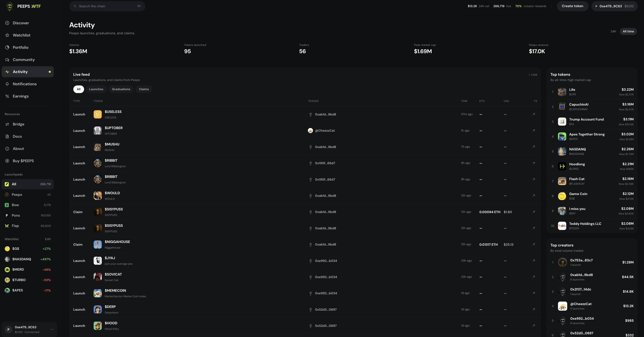Filter feed by Graduations

[121, 89]
